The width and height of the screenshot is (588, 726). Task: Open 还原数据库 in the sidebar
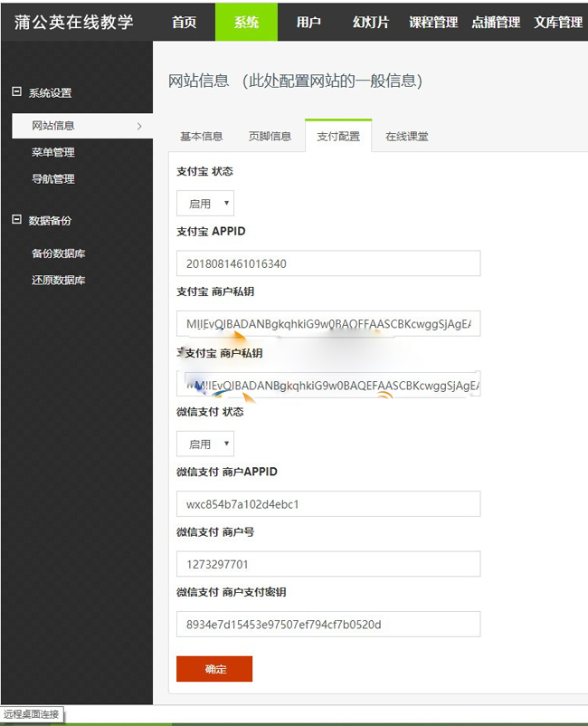59,281
